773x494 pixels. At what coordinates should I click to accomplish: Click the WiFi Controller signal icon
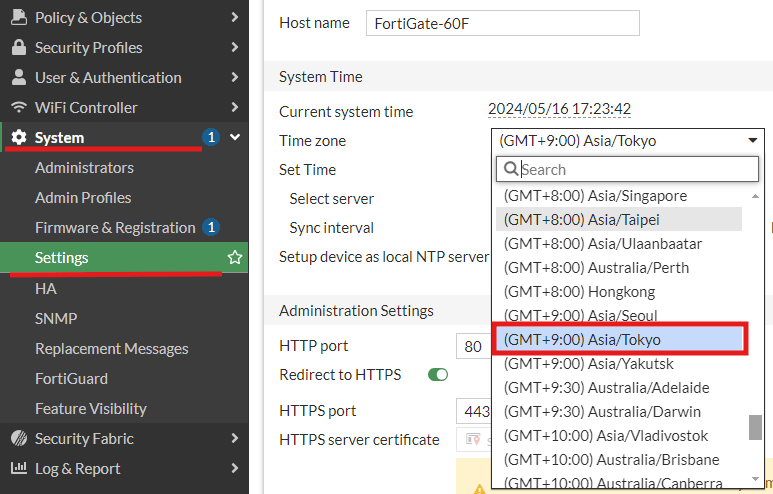click(19, 107)
